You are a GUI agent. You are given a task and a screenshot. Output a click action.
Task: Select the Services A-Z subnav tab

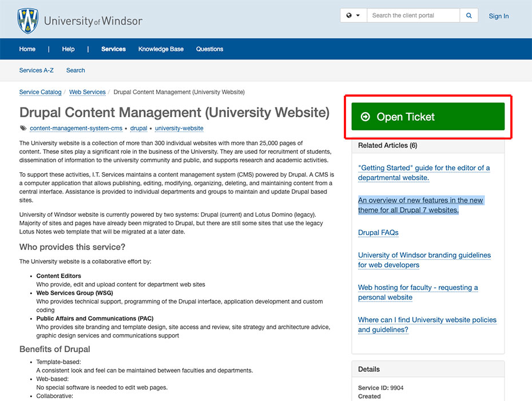tap(36, 70)
